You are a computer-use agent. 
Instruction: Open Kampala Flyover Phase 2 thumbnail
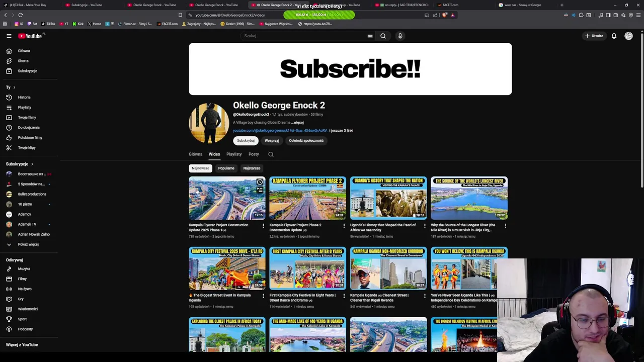(307, 198)
